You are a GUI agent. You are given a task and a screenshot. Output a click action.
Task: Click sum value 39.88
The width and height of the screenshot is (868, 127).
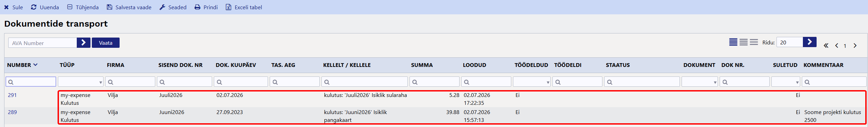[x=453, y=112]
